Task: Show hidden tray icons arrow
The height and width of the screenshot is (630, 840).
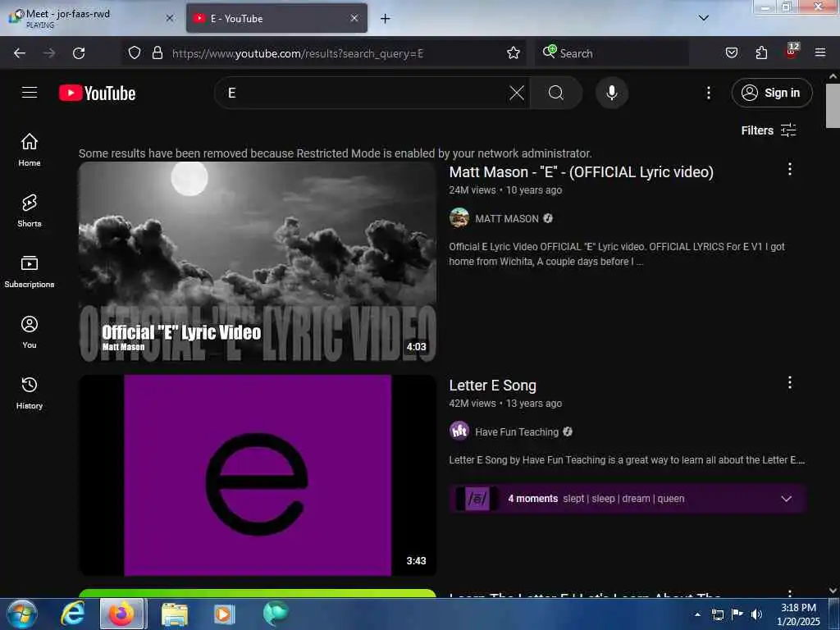Action: [x=697, y=614]
